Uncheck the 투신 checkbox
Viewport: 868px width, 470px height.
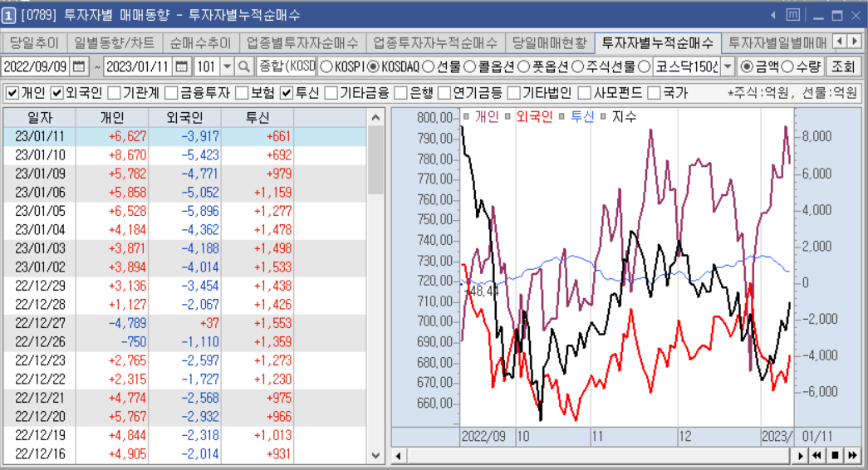(287, 93)
